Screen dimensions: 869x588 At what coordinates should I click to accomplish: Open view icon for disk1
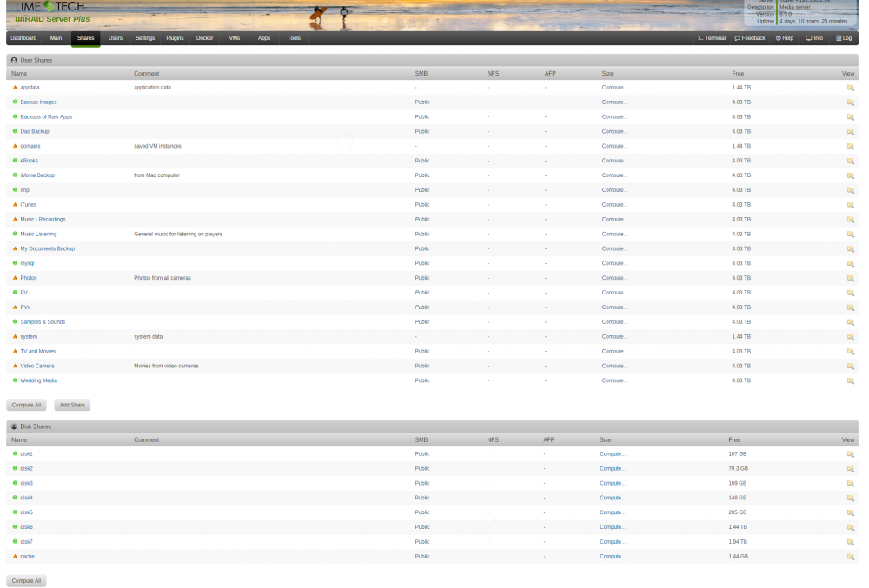click(850, 454)
